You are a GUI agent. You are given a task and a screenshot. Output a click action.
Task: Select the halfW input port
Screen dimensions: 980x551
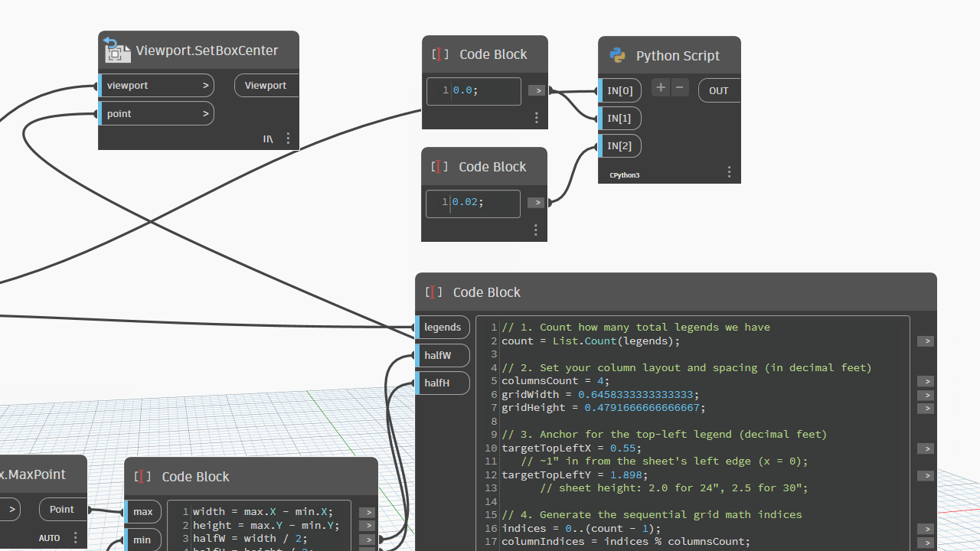tap(443, 356)
